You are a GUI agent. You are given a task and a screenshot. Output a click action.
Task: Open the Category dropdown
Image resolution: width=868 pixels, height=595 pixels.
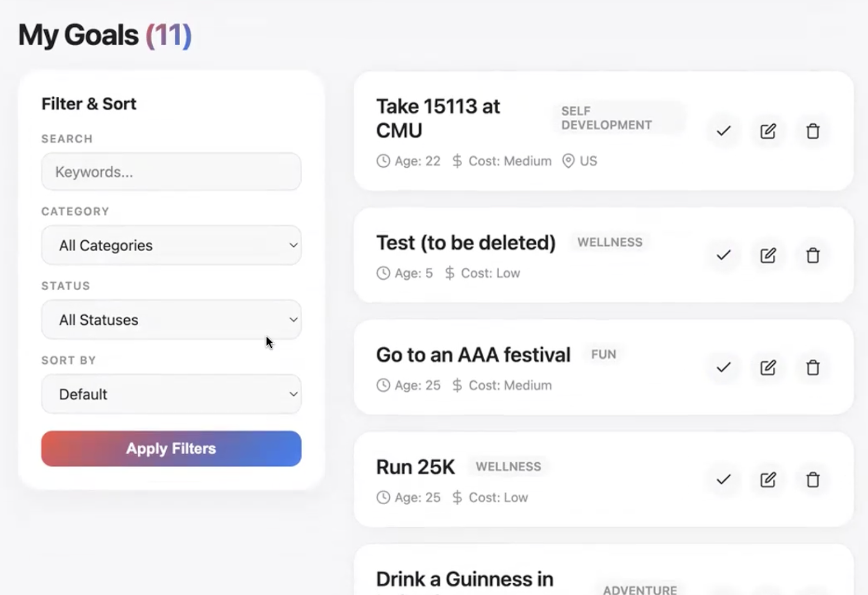[x=171, y=245]
